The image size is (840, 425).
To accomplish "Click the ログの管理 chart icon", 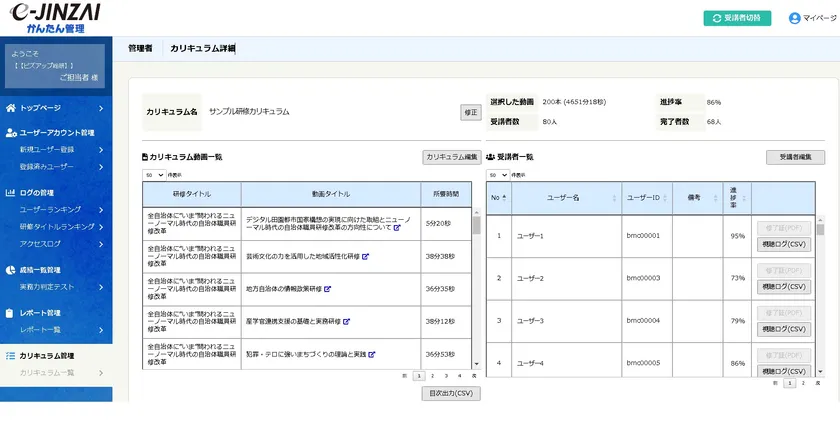I will point(11,192).
